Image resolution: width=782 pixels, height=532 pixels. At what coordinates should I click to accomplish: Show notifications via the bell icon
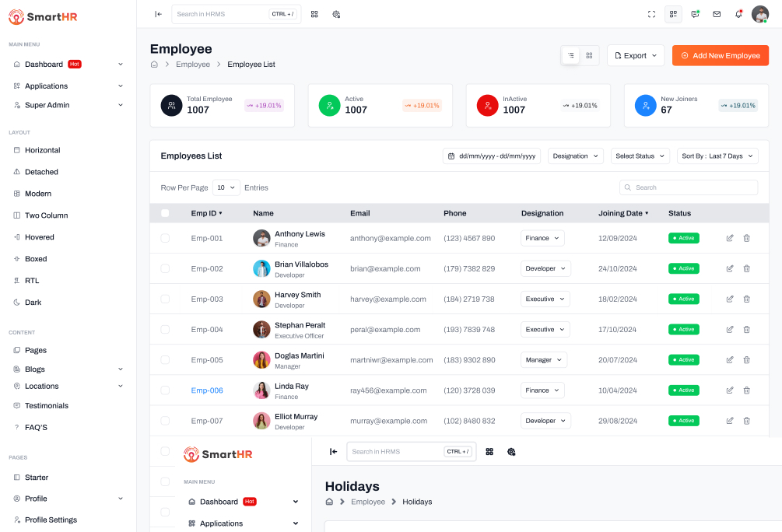(x=738, y=14)
